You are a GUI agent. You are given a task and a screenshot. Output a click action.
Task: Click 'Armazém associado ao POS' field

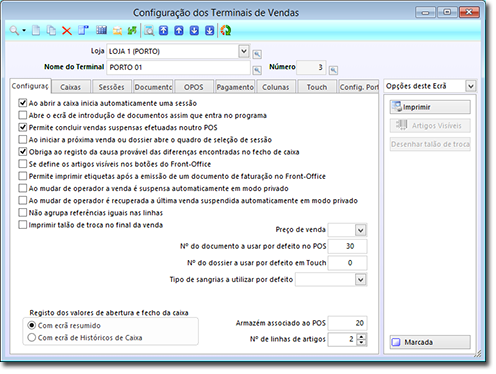[x=347, y=323]
